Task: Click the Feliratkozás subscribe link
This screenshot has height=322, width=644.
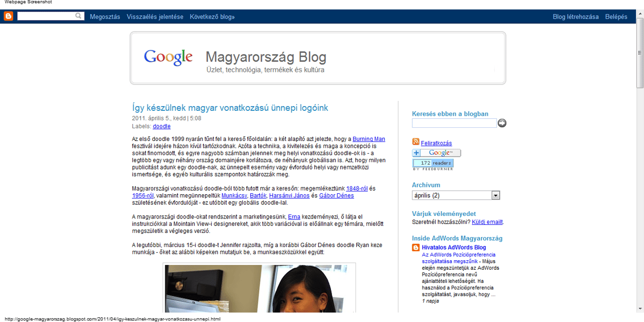Action: click(437, 143)
